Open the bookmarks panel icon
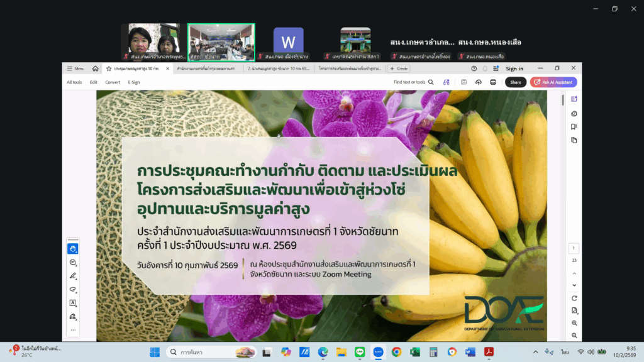This screenshot has height=362, width=644. 574,127
